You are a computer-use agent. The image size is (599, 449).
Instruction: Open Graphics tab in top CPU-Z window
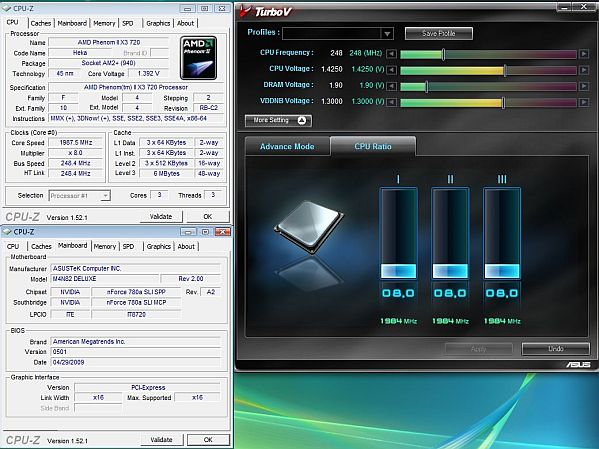pos(158,23)
